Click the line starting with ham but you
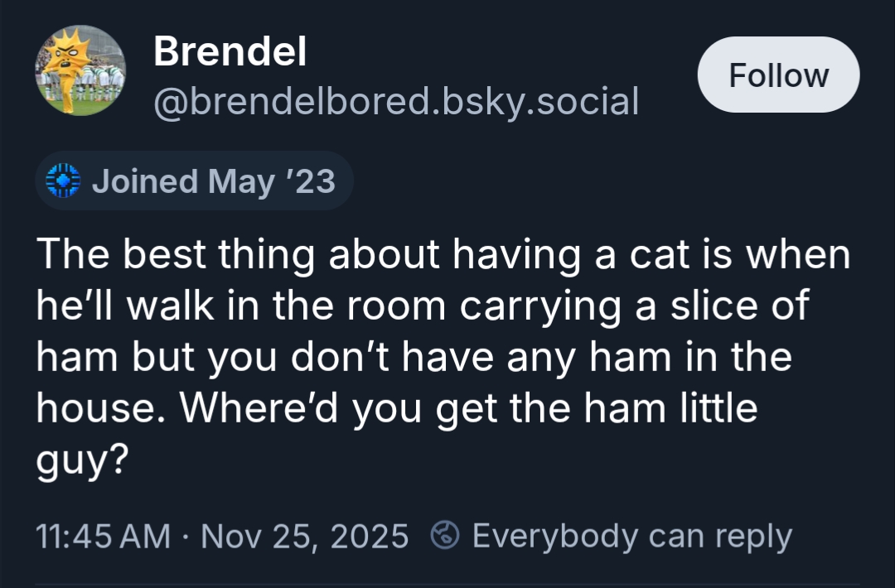Screen dimensions: 895x588 pos(414,358)
